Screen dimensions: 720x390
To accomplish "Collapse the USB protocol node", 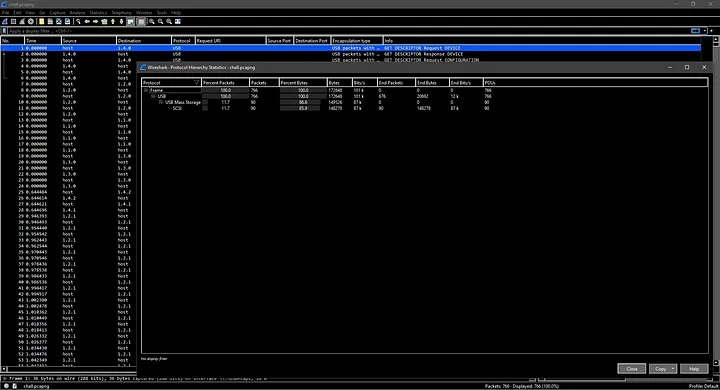I will pos(153,96).
